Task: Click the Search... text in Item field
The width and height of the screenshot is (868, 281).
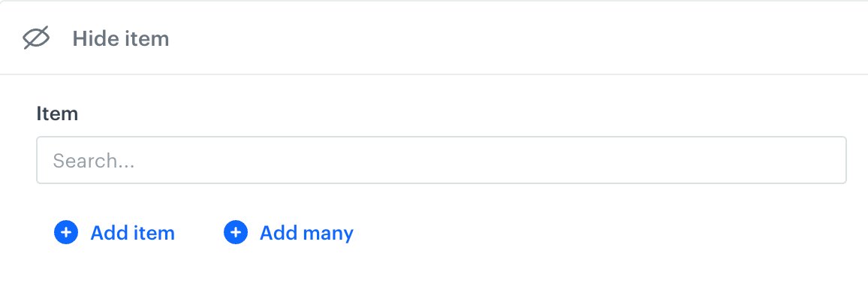Action: tap(94, 161)
